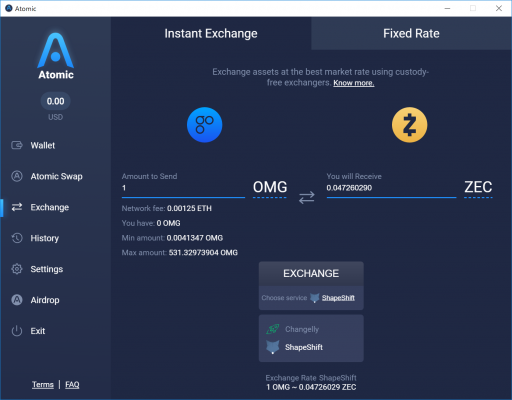Click the EXCHANGE button

pos(311,273)
